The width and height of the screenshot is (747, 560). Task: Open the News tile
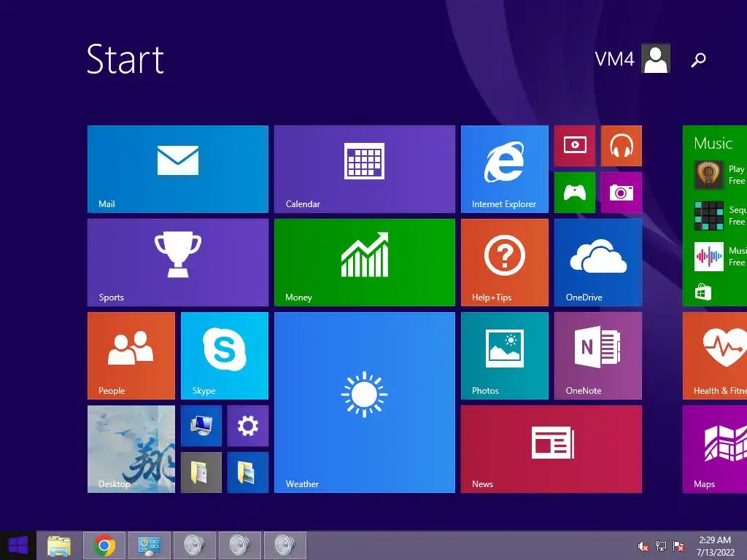551,449
